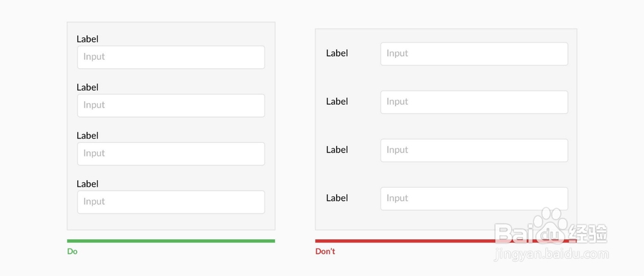Select the third input in the Don't form
The width and height of the screenshot is (644, 276).
click(x=474, y=151)
